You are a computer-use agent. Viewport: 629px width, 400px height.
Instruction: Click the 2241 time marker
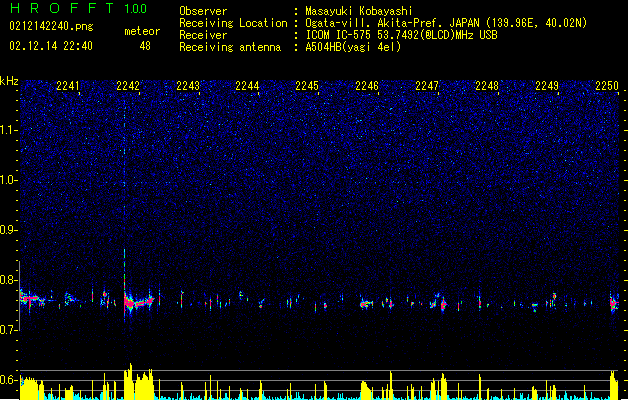pyautogui.click(x=68, y=86)
